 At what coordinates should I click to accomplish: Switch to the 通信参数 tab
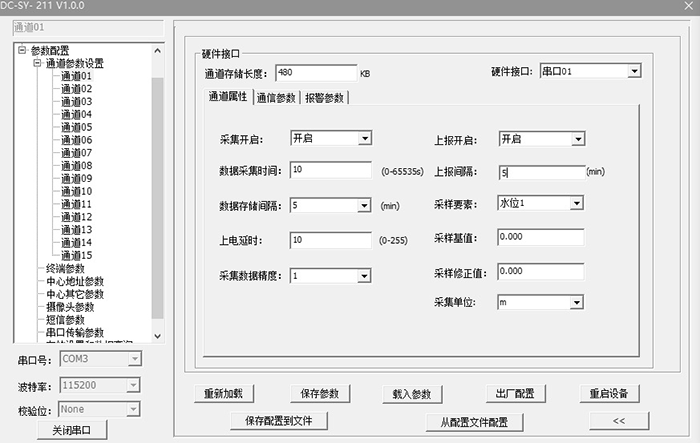click(276, 97)
